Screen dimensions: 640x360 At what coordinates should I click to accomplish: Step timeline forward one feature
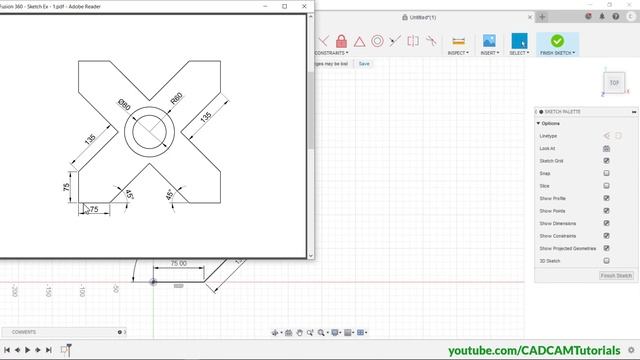tap(38, 350)
